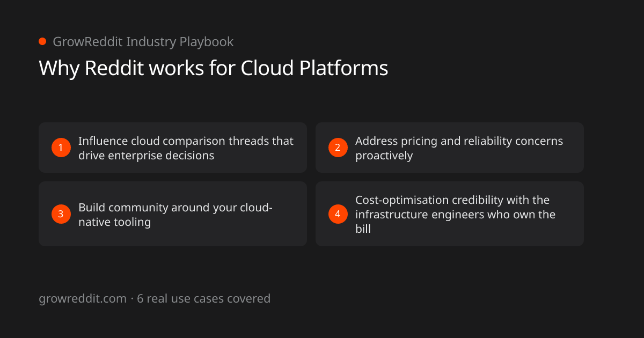
Task: Open the 'Cost-optimisation credibility' card
Action: pyautogui.click(x=450, y=214)
